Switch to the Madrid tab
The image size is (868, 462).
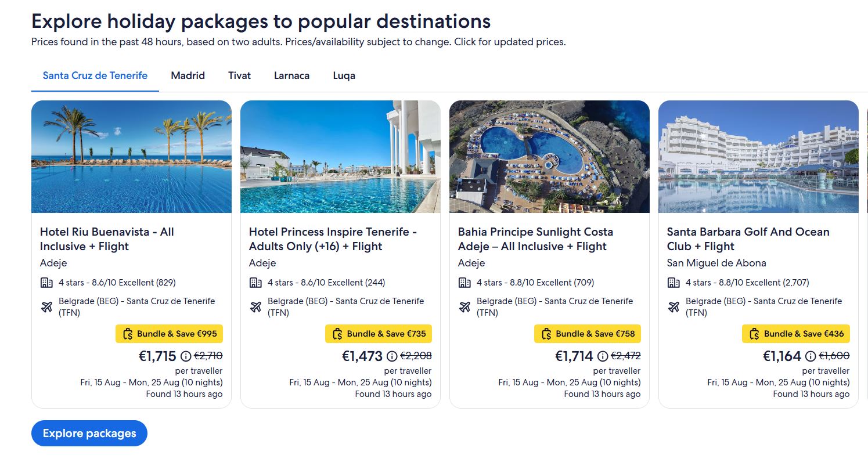188,75
